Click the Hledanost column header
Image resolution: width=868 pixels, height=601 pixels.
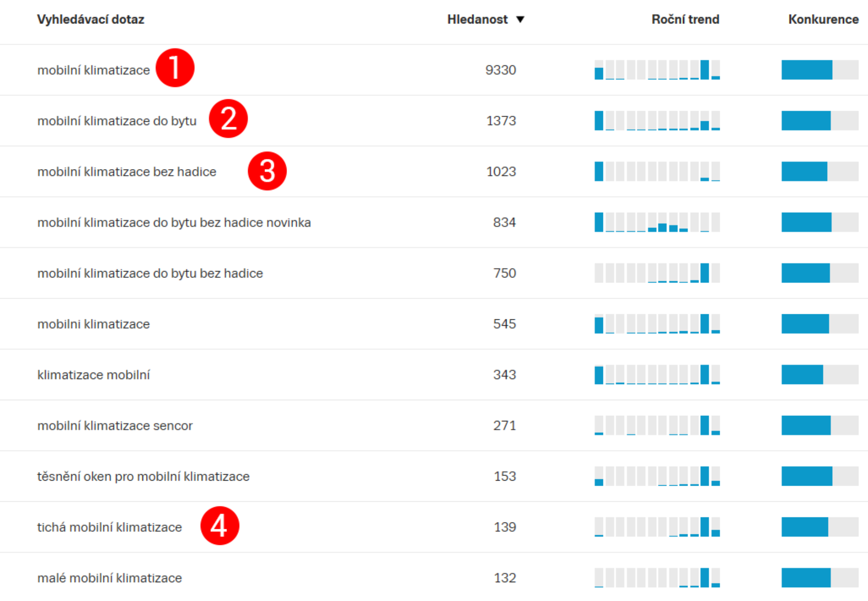pyautogui.click(x=478, y=19)
